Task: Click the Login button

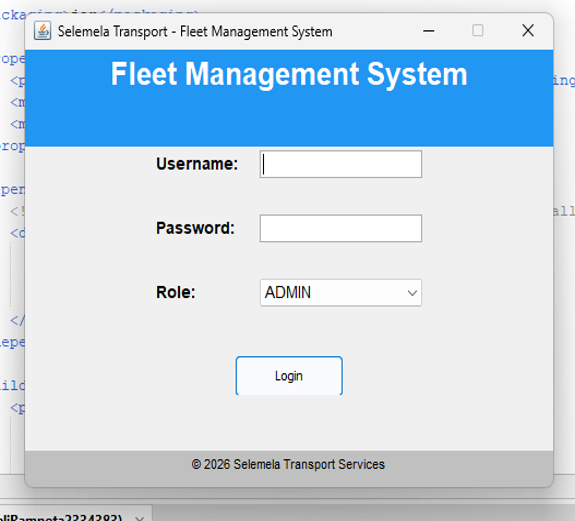Action: click(289, 375)
